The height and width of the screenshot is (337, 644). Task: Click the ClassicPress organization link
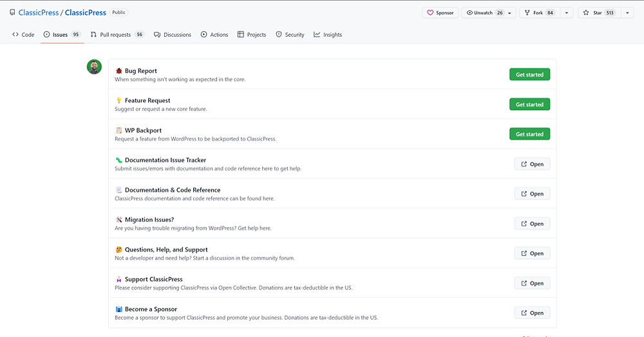(x=39, y=13)
